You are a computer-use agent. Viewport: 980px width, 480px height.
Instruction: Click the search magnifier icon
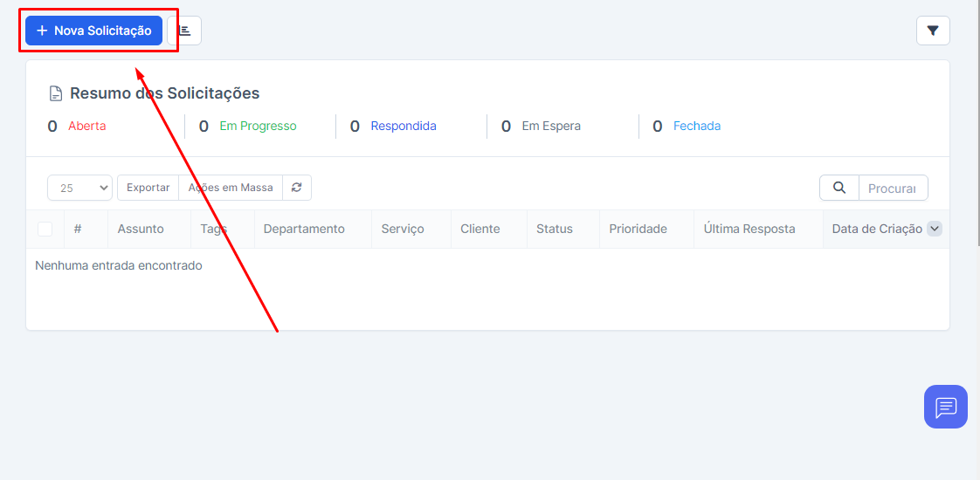(x=839, y=188)
